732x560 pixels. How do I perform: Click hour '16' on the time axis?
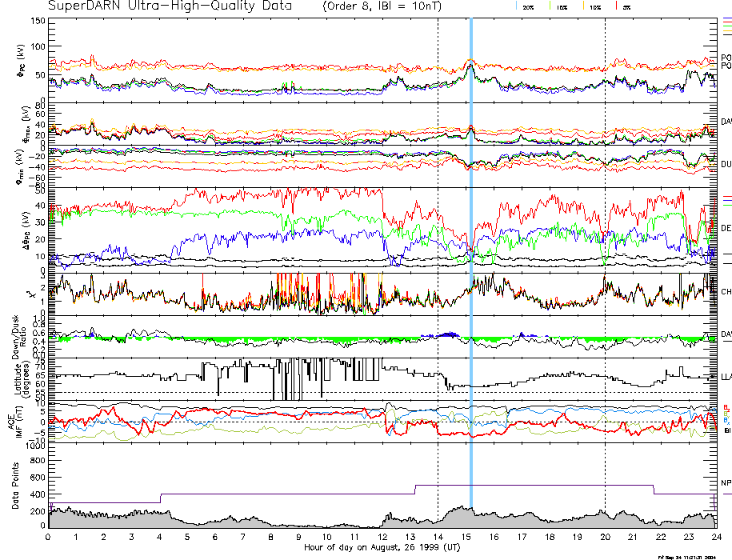tap(494, 537)
